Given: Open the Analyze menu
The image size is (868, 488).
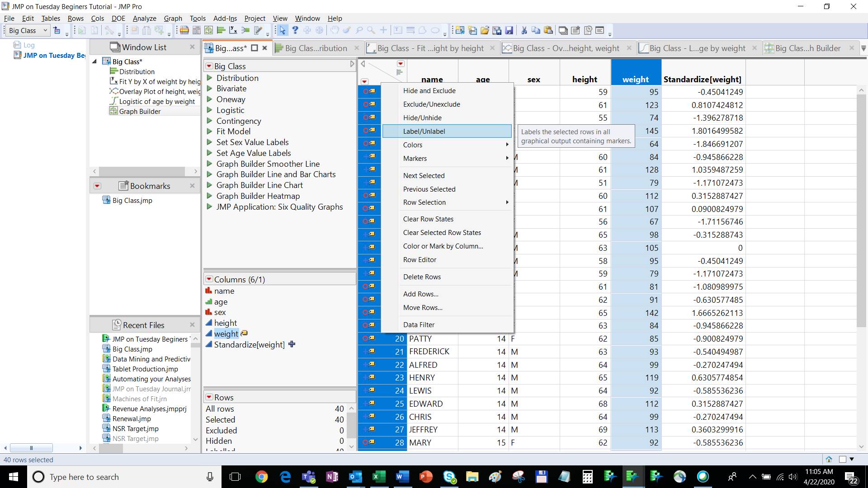Looking at the screenshot, I should [x=144, y=18].
